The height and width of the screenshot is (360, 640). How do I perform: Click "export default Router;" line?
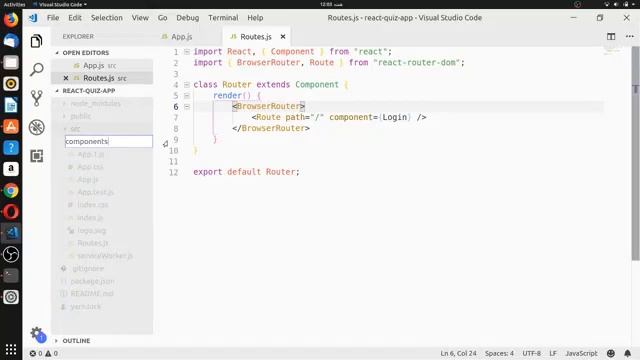tap(246, 172)
